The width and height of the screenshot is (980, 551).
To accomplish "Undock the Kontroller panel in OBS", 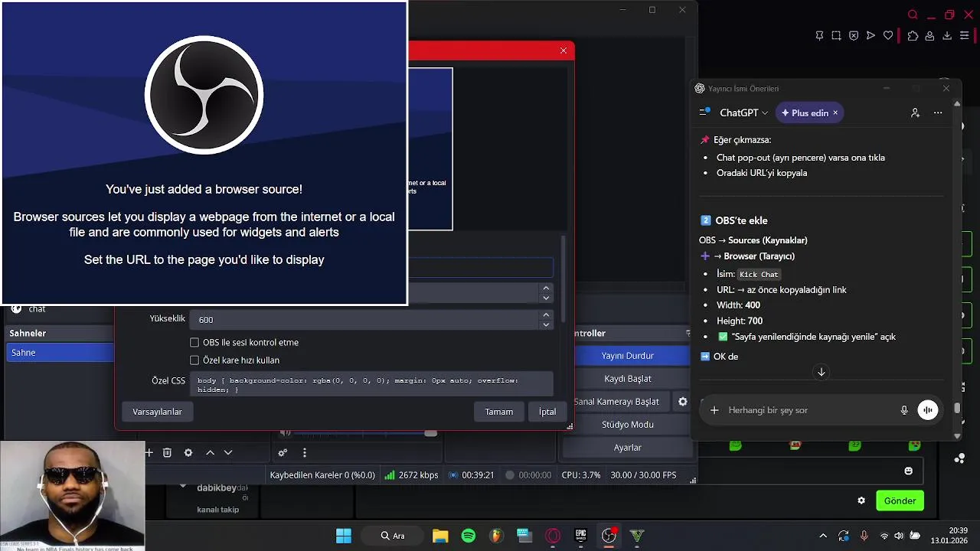I will [x=688, y=334].
